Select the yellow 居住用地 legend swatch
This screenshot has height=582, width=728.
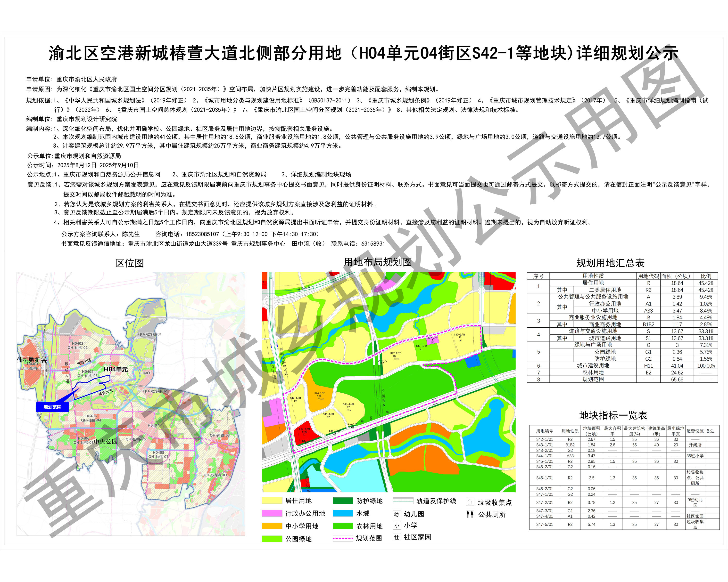272,501
